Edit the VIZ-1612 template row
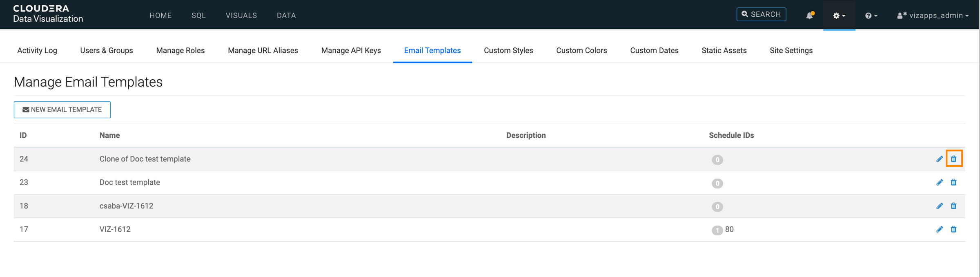This screenshot has width=980, height=277. [940, 229]
